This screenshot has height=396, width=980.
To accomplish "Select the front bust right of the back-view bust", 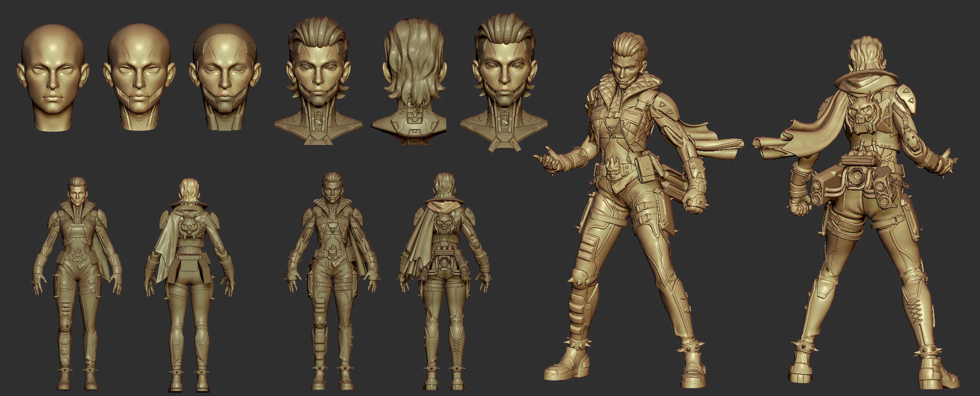I will [x=504, y=83].
